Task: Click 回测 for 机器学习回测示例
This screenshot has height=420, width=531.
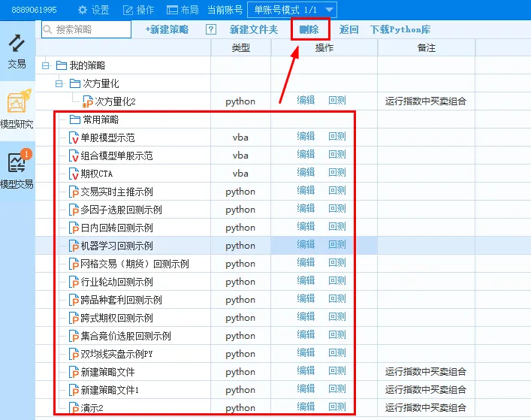Action: [x=336, y=245]
